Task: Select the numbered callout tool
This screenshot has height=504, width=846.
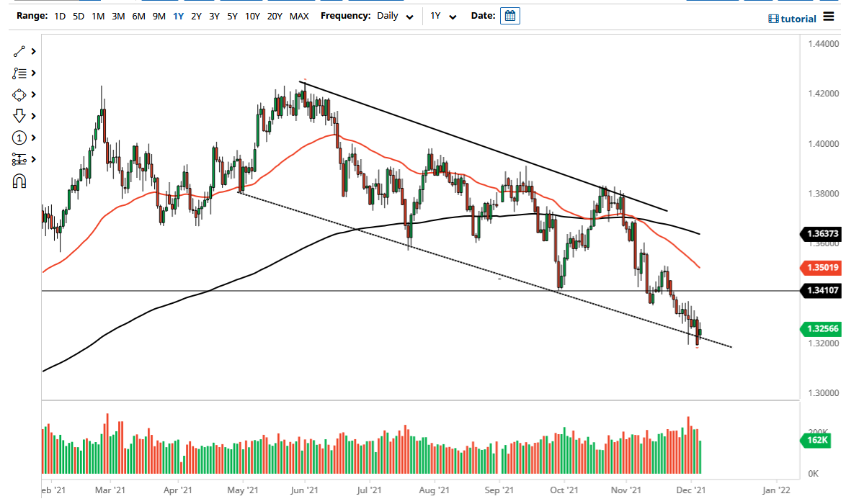Action: (x=19, y=137)
